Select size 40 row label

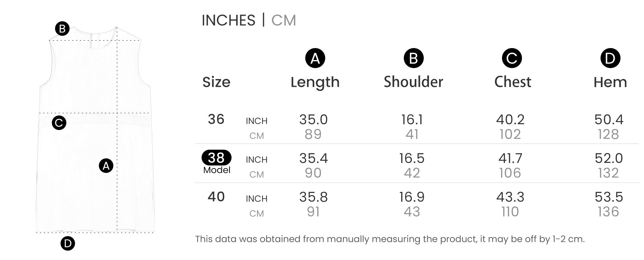pos(216,197)
